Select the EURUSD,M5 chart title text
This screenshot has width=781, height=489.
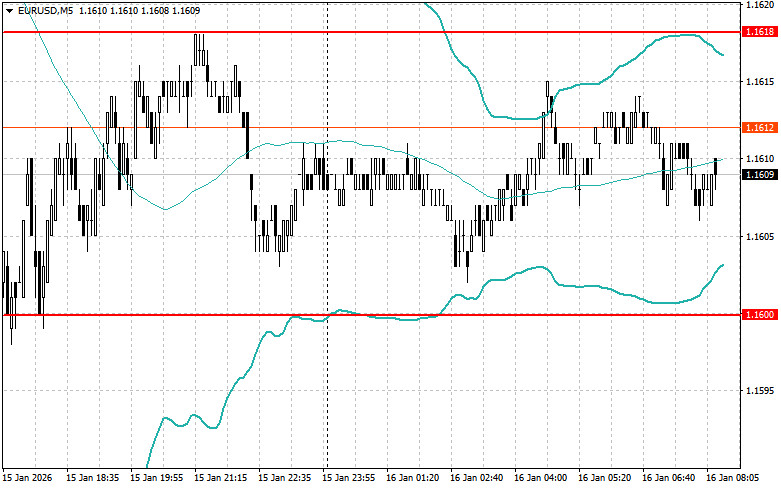46,10
